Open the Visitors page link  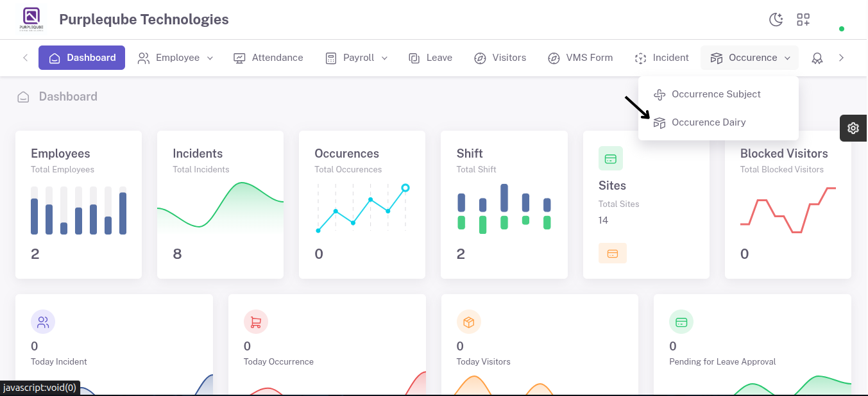tap(500, 58)
